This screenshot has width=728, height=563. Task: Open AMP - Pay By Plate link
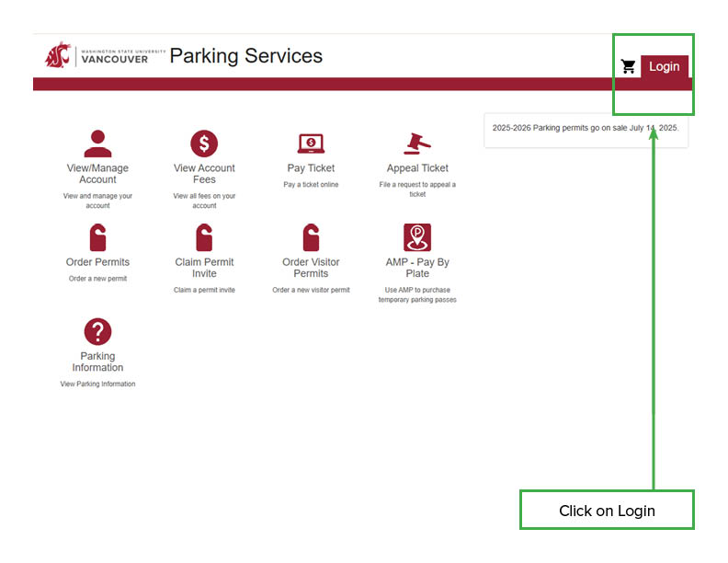pos(417,268)
